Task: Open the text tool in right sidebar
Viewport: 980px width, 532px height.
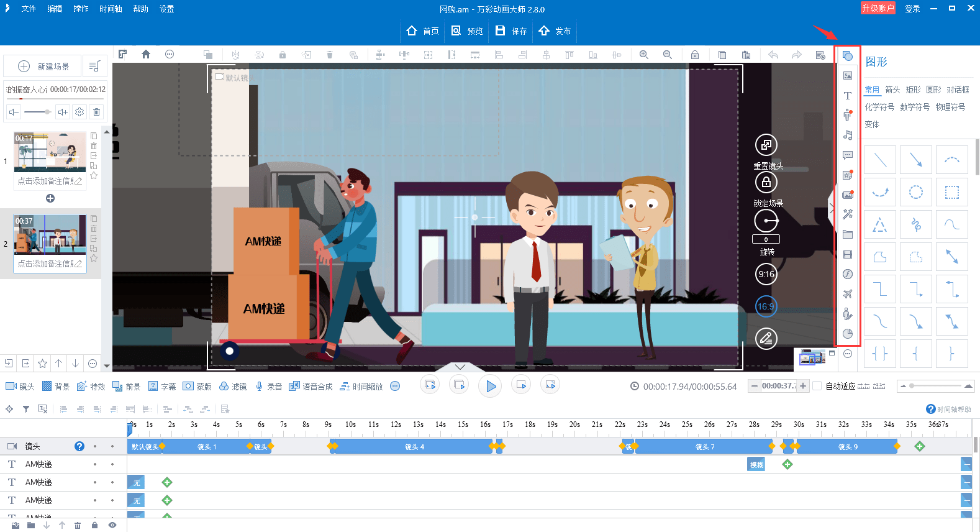Action: pos(847,95)
